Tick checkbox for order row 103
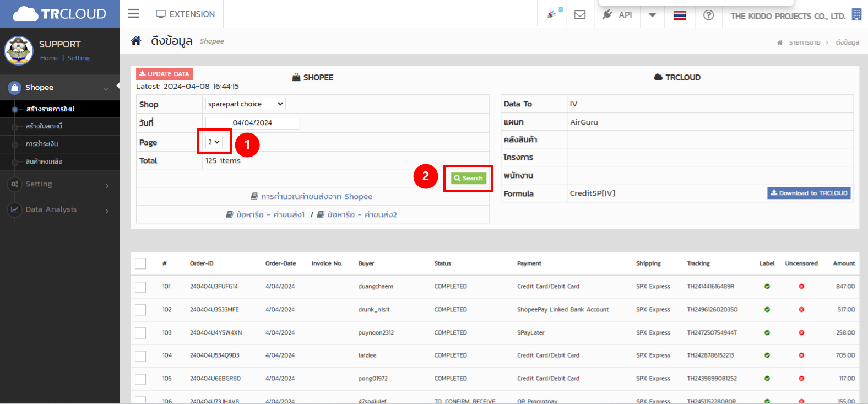 pyautogui.click(x=140, y=333)
